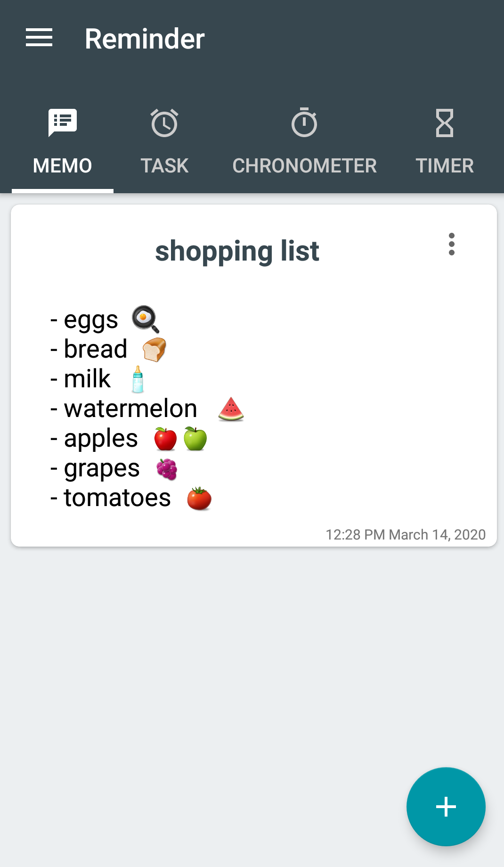Screen dimensions: 504x867
Task: Open the Chronometer stopwatch icon
Action: pyautogui.click(x=304, y=123)
